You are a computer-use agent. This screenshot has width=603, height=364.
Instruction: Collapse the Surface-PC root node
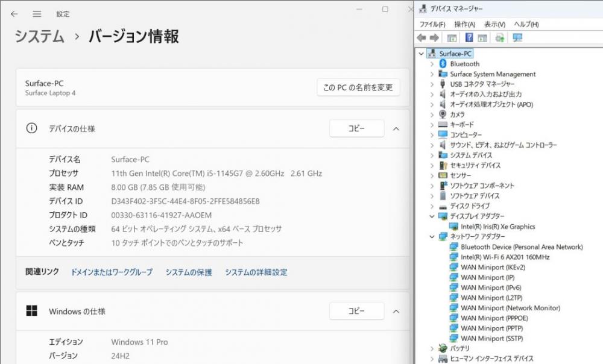(421, 54)
